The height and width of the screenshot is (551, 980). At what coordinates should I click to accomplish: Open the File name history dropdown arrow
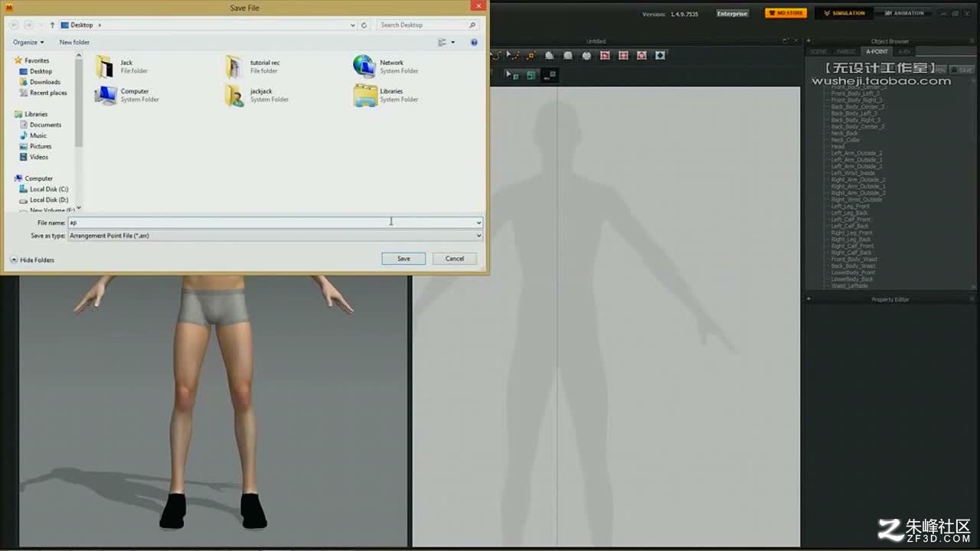pyautogui.click(x=479, y=223)
